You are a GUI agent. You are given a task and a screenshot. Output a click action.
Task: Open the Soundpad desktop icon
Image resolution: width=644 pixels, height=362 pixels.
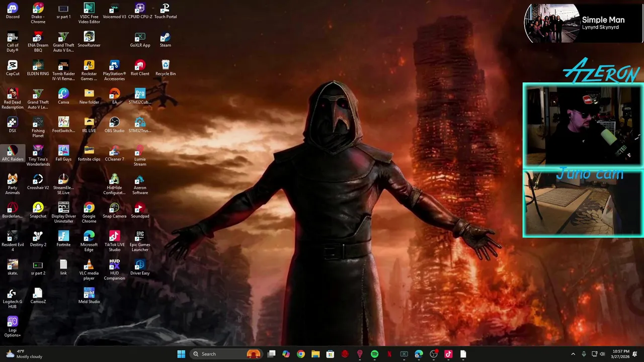point(140,211)
